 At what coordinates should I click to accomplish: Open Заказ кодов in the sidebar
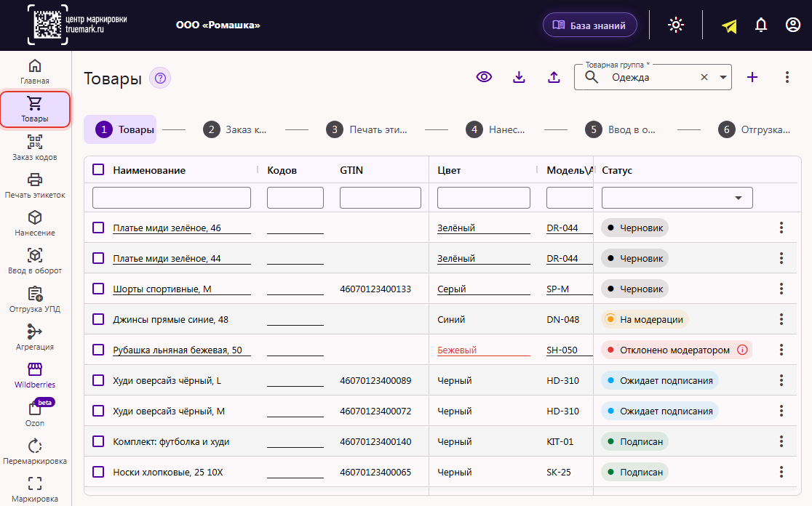tap(35, 148)
